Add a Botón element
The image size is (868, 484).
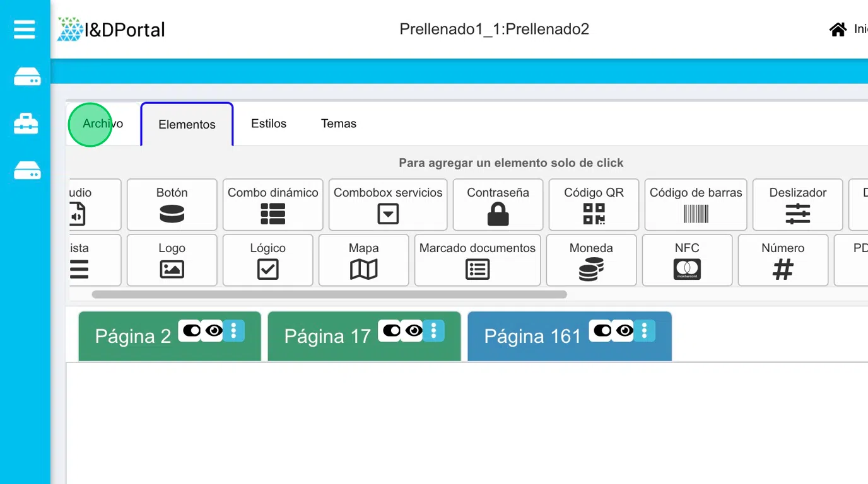pos(172,205)
